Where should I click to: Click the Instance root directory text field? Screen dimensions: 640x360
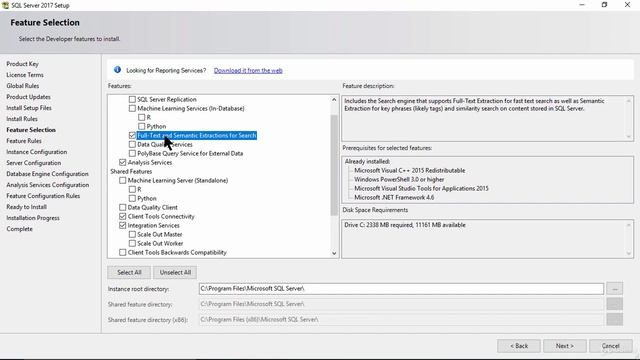click(401, 289)
